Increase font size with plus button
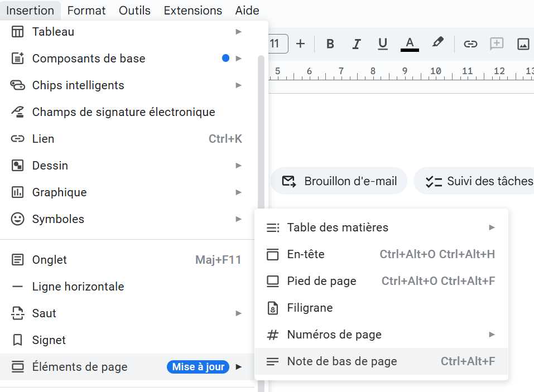Screen dimensions: 534x392 [x=300, y=43]
